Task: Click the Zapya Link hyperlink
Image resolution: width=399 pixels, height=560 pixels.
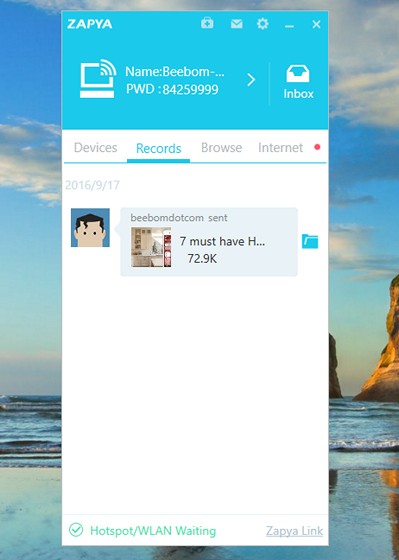Action: click(x=294, y=531)
